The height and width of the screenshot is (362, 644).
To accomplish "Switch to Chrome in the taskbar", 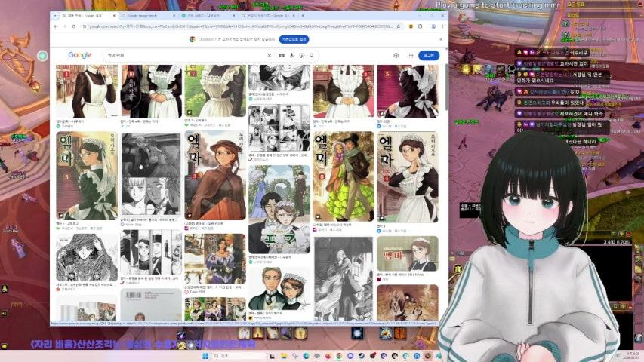I will pyautogui.click(x=339, y=356).
